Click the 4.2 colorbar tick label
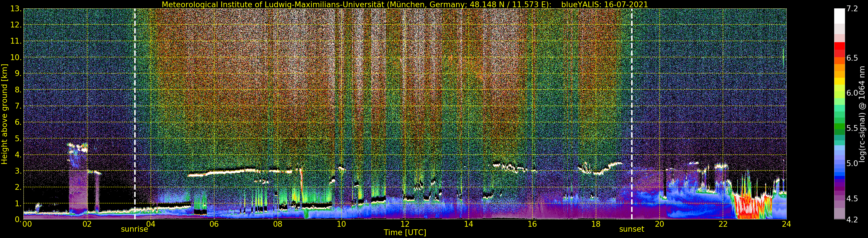Image resolution: width=868 pixels, height=238 pixels. pyautogui.click(x=852, y=220)
